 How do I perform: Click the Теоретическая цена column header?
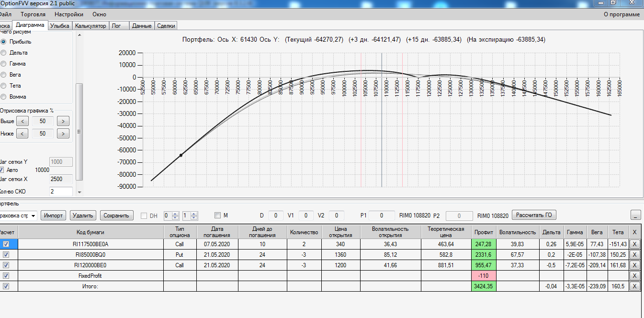(446, 232)
